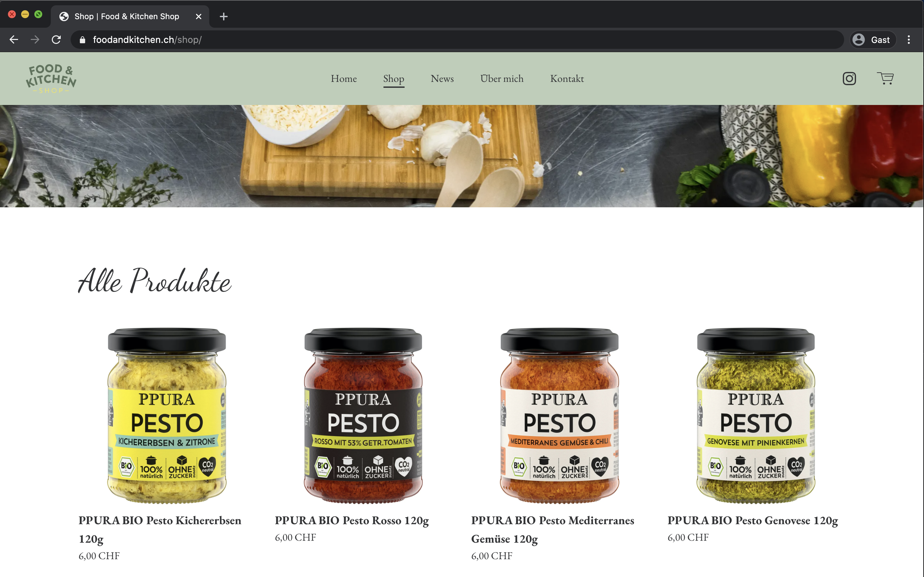Open the shopping cart icon
Viewport: 924px width, 577px height.
(x=885, y=78)
